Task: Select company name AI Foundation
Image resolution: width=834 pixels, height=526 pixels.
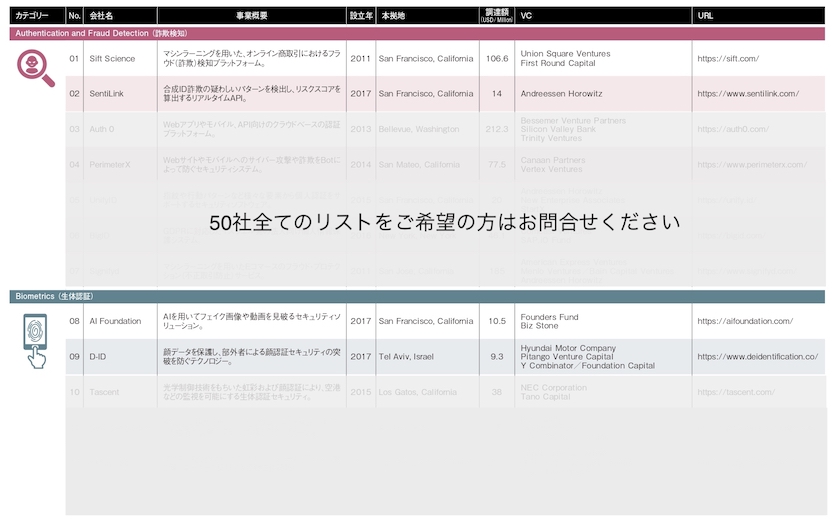Action: pos(115,321)
